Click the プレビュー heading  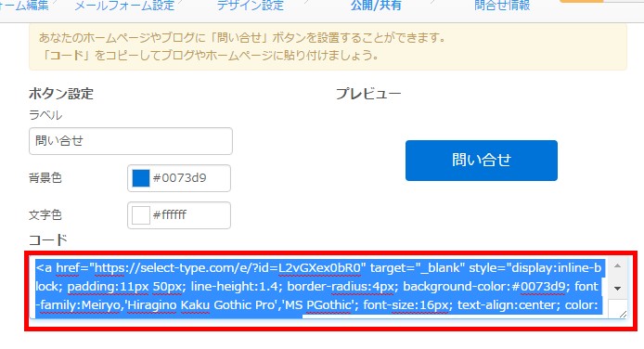[368, 94]
